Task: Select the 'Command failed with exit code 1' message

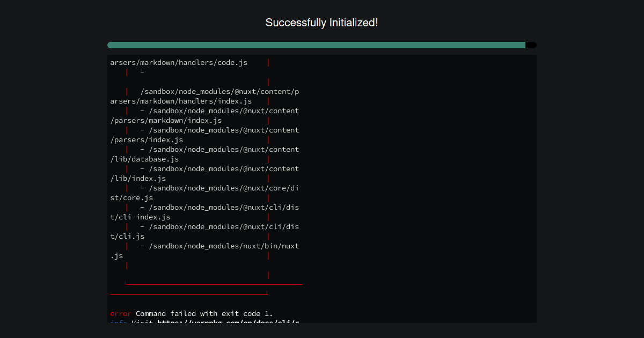Action: coord(202,313)
